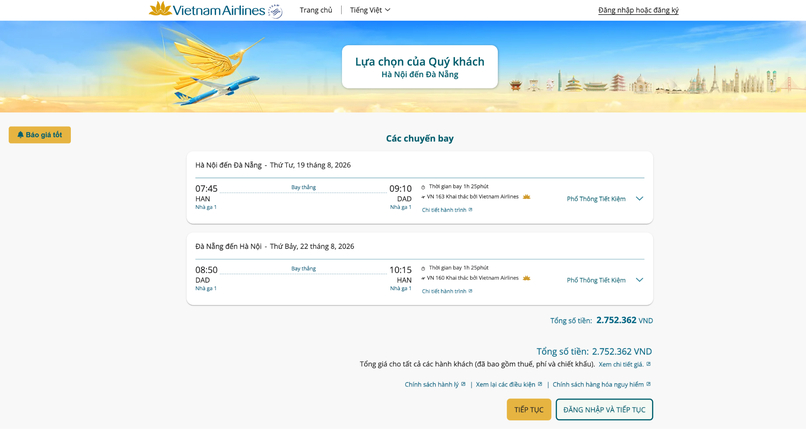Click the bell icon in Báo giá tốt
Screen dimensions: 806x429
(21, 135)
